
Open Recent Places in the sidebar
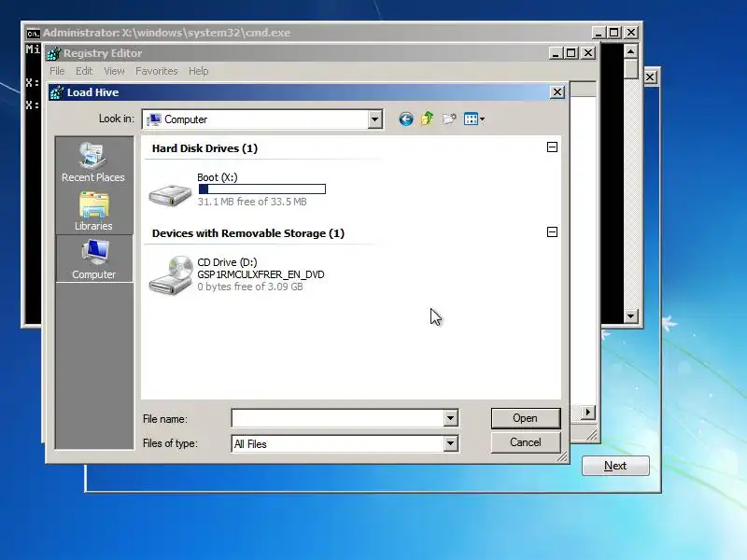(93, 162)
